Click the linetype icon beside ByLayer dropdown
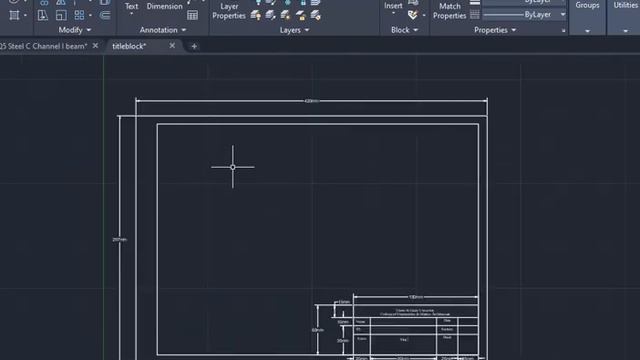This screenshot has height=360, width=640. click(x=475, y=15)
